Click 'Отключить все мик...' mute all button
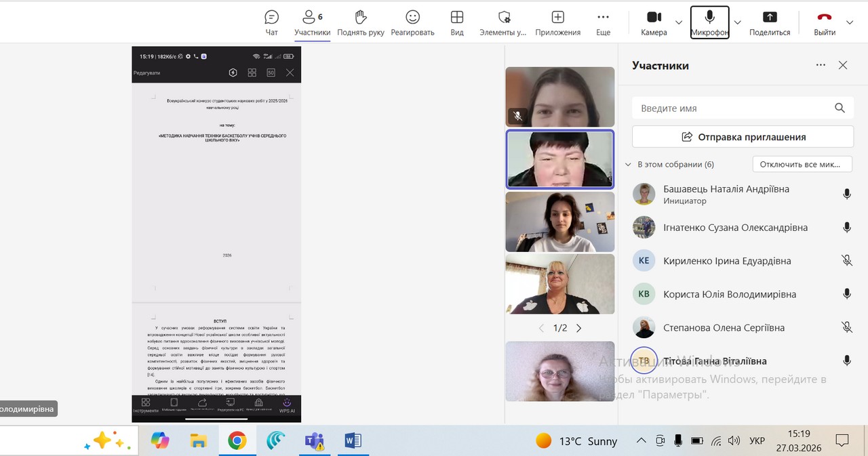 tap(802, 164)
